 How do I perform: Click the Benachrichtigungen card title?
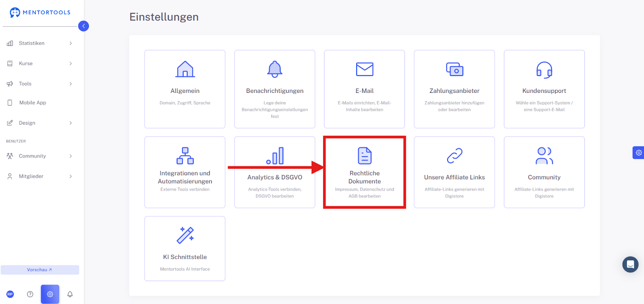tap(275, 91)
